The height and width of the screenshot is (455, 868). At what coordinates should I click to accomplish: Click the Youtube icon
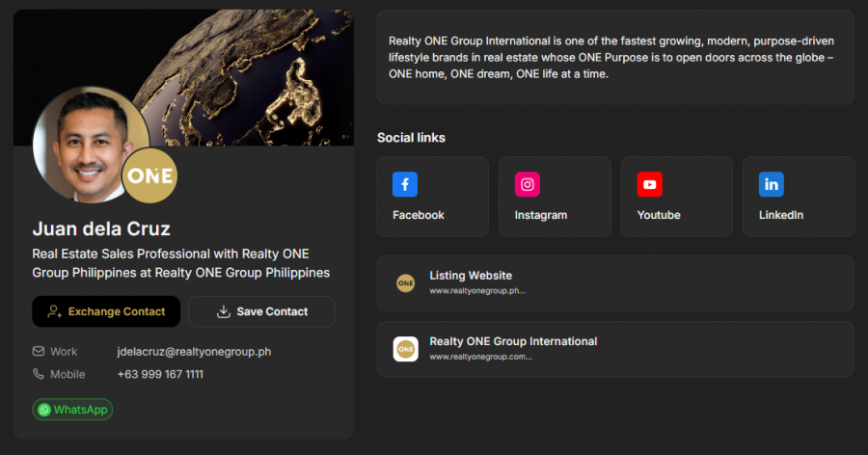click(x=649, y=184)
